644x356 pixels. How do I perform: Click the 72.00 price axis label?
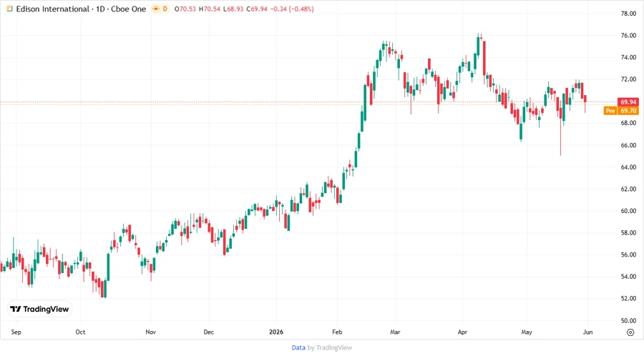coord(628,79)
